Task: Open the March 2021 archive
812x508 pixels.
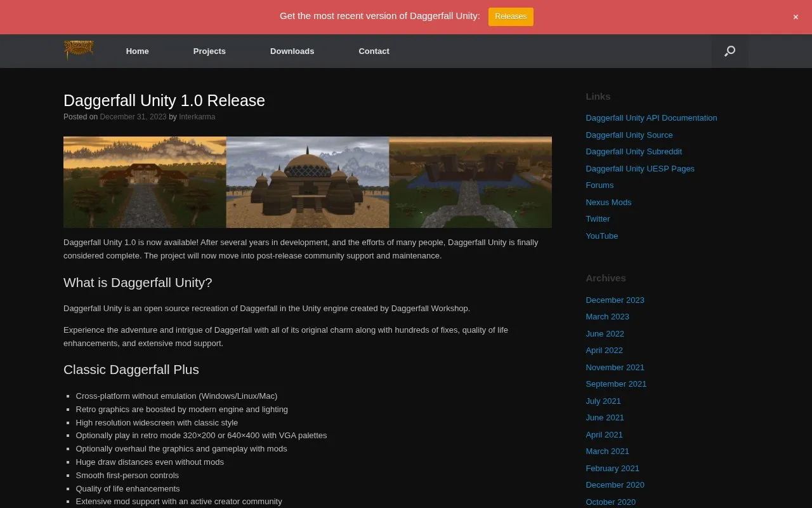Action: [607, 451]
